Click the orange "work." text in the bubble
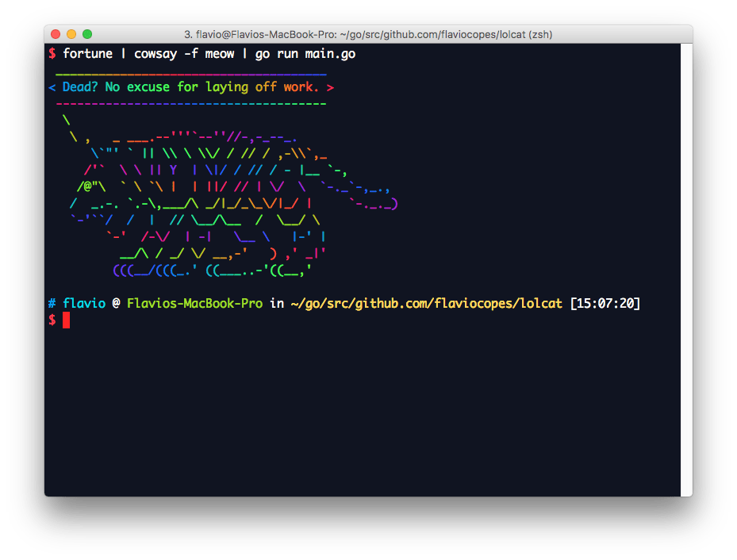Image resolution: width=737 pixels, height=560 pixels. tap(301, 87)
